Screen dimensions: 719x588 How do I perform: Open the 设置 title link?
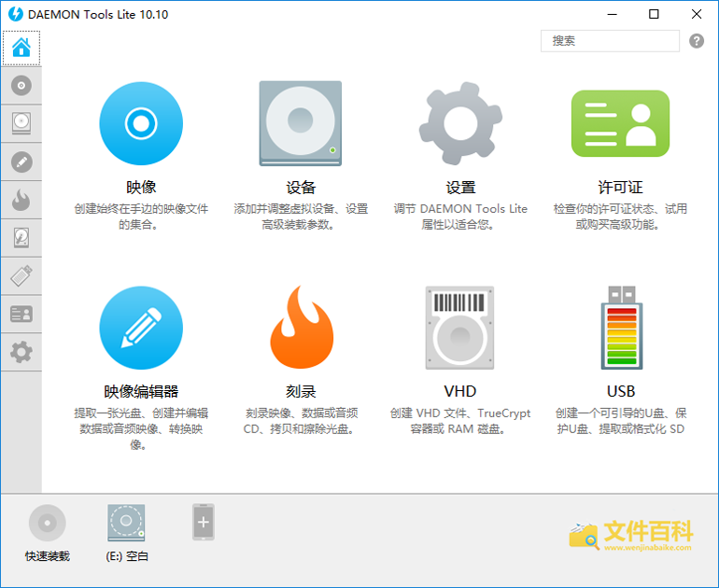coord(460,187)
